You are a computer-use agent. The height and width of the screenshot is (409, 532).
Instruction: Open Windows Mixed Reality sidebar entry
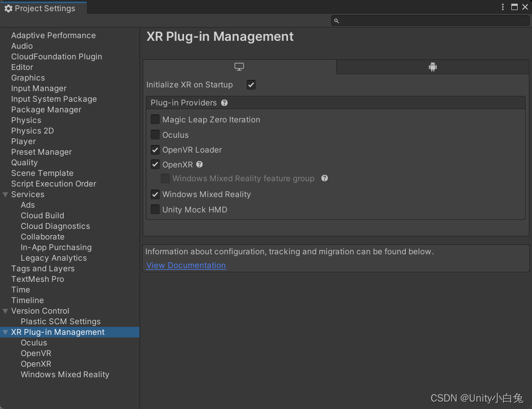click(65, 375)
